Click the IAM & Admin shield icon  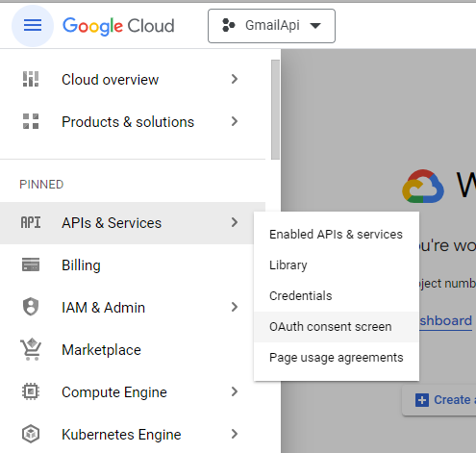click(x=31, y=307)
